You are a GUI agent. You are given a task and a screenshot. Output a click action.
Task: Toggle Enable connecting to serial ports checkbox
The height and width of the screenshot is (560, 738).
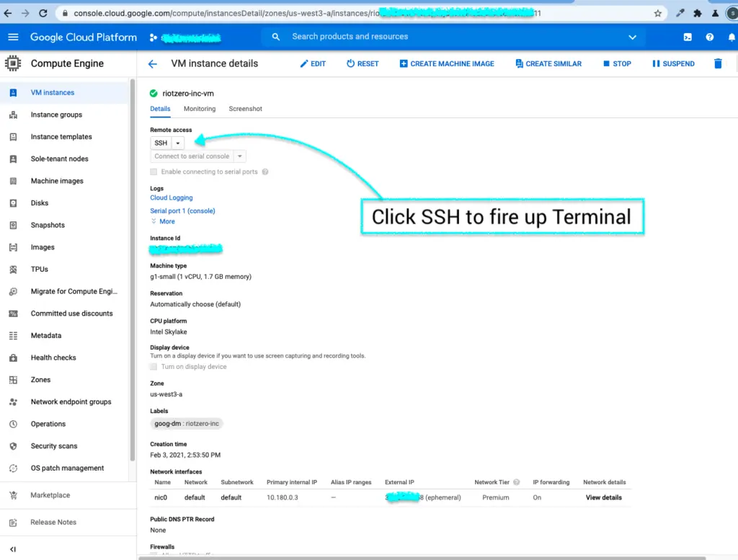click(154, 172)
